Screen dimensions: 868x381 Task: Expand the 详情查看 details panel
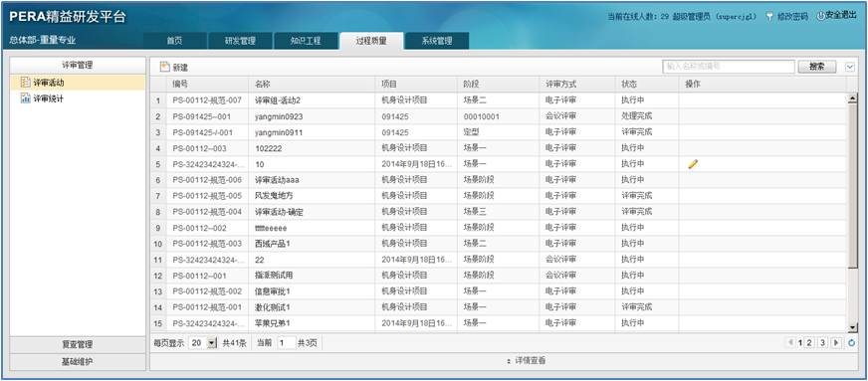coord(527,360)
